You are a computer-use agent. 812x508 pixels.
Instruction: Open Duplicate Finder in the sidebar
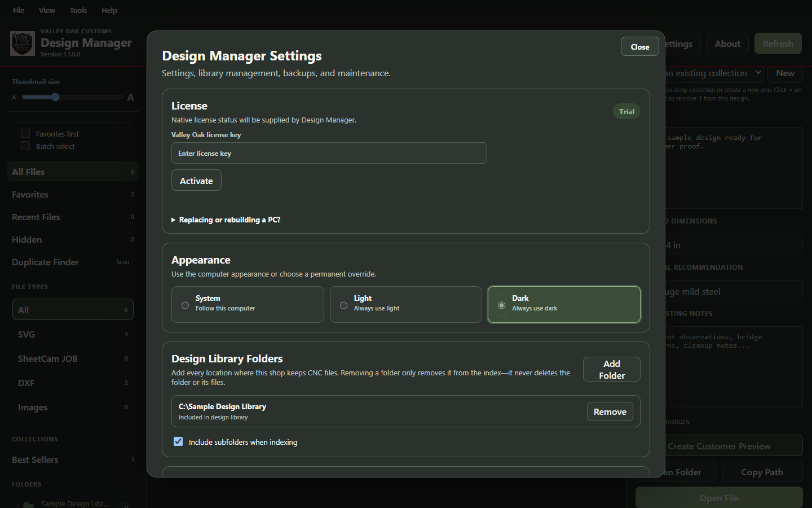coord(73,262)
